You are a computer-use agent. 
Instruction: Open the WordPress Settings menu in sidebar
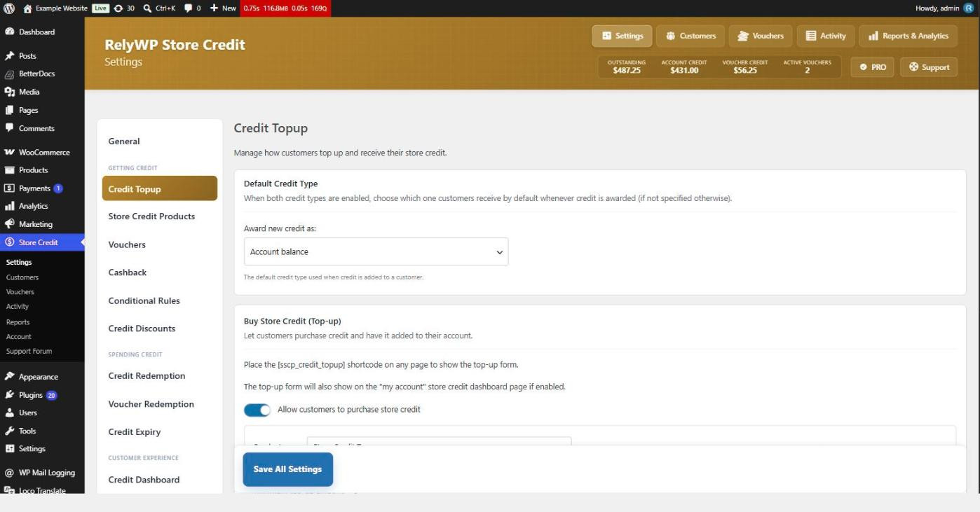(x=42, y=449)
